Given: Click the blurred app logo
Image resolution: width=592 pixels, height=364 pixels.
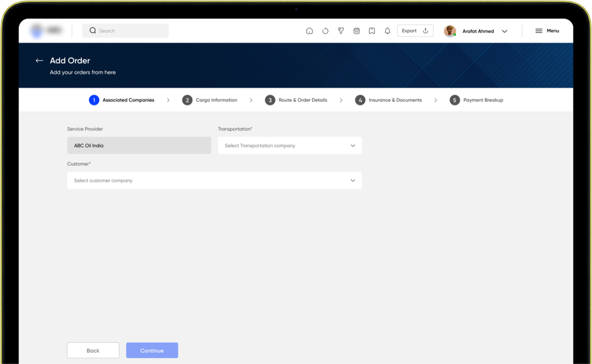Looking at the screenshot, I should point(46,30).
